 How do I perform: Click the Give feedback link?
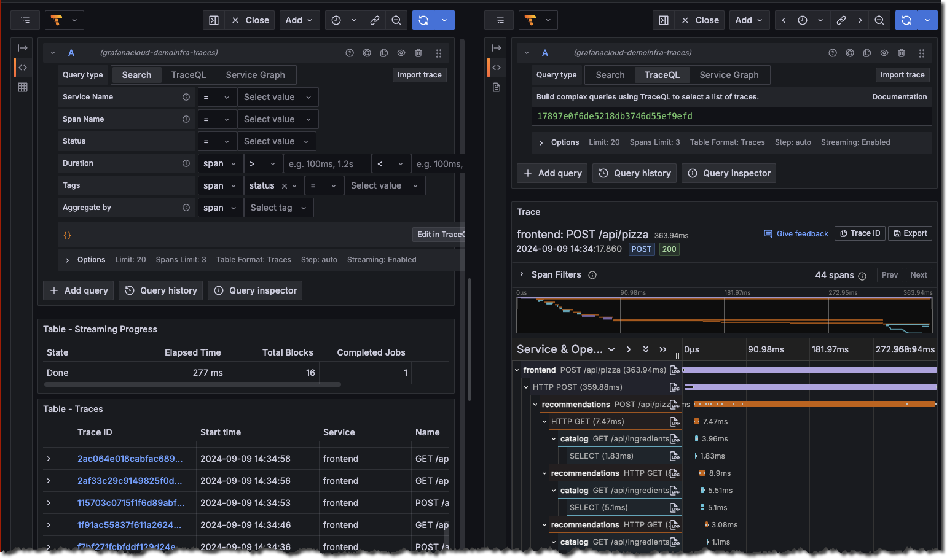coord(796,233)
